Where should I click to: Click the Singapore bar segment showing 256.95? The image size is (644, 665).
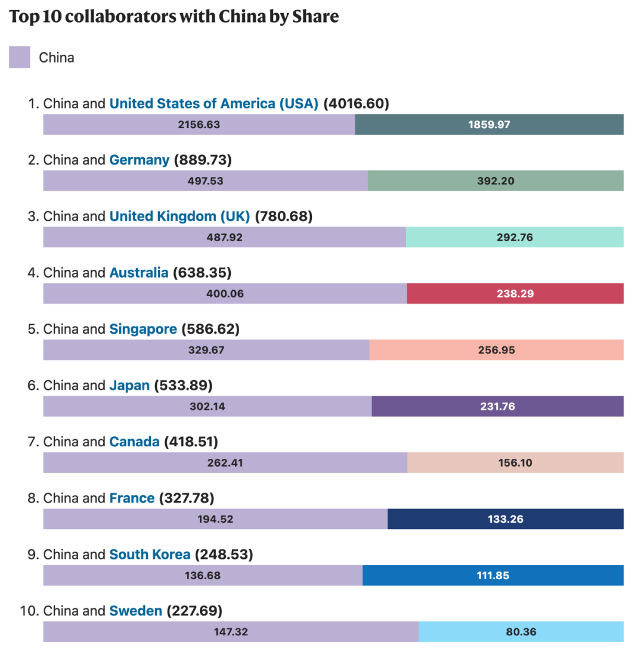pyautogui.click(x=496, y=350)
